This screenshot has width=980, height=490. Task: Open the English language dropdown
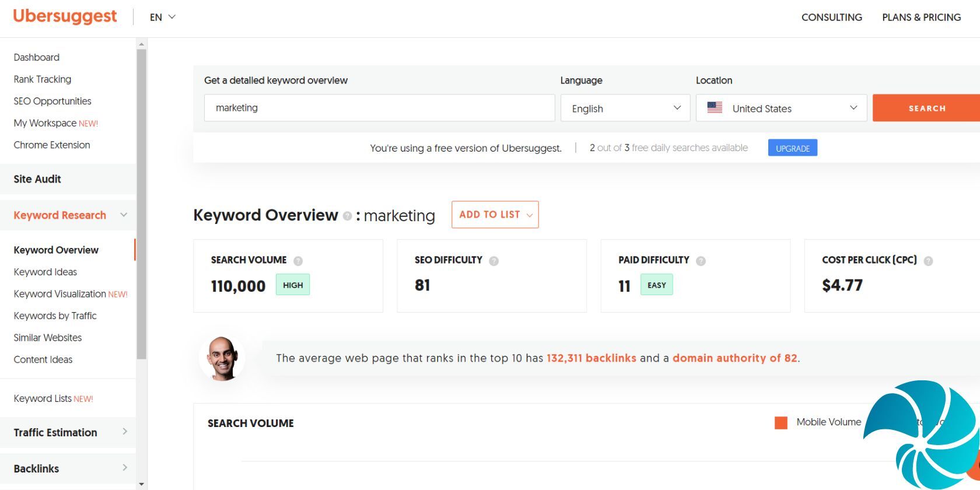click(625, 108)
